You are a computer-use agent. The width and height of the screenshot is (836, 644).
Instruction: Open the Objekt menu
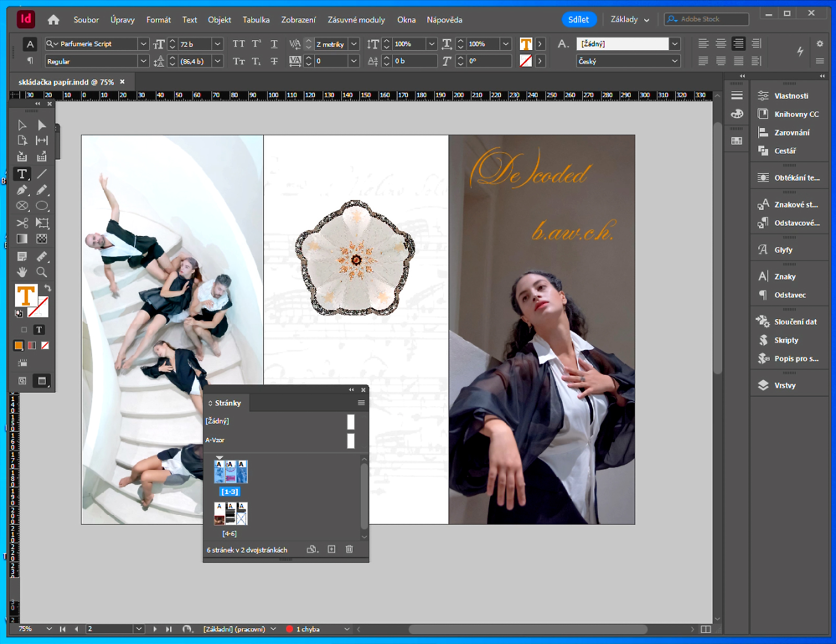(219, 20)
